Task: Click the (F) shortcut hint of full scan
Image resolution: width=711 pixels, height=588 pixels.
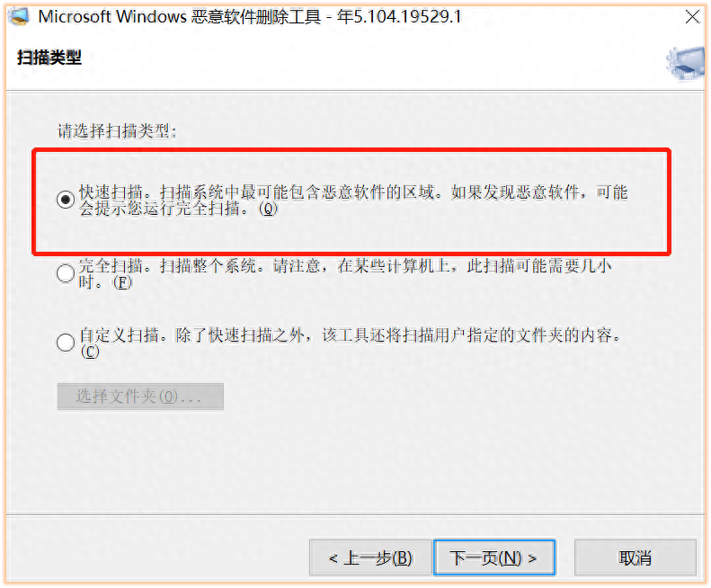Action: point(122,282)
